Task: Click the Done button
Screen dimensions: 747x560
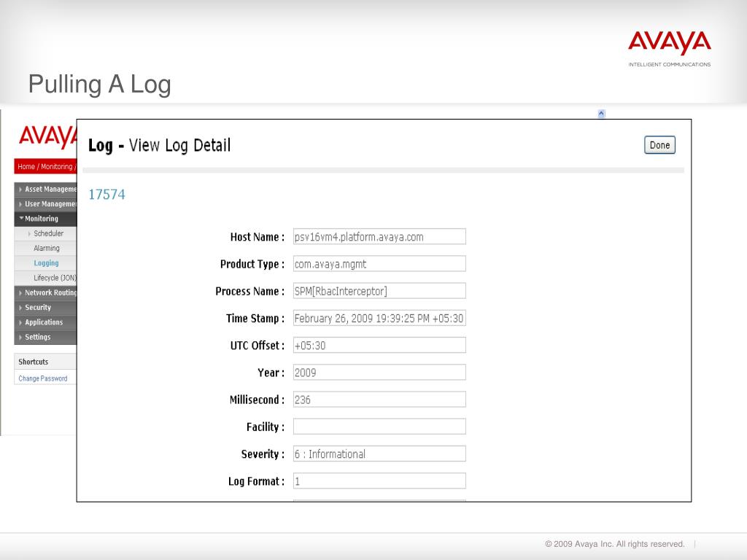Action: tap(659, 145)
